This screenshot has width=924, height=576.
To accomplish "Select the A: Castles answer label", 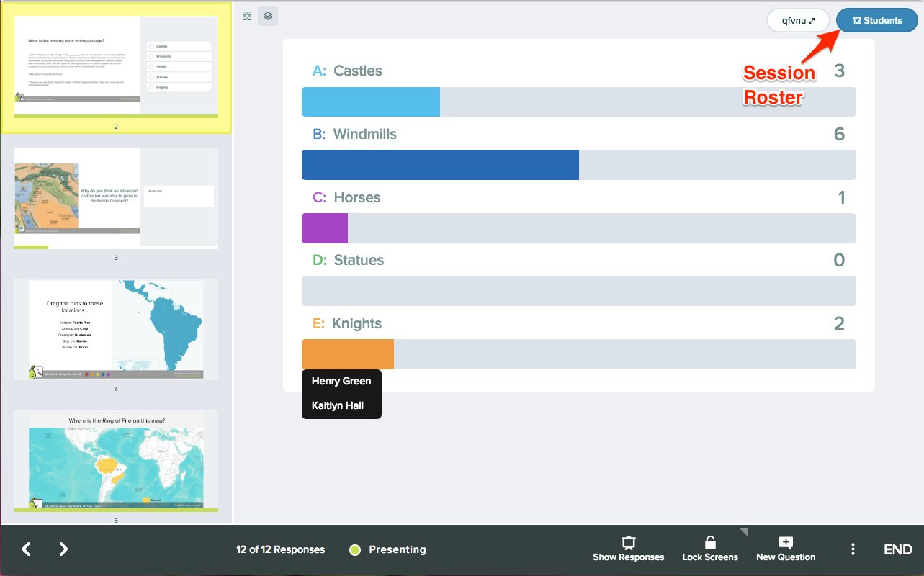I will coord(347,71).
